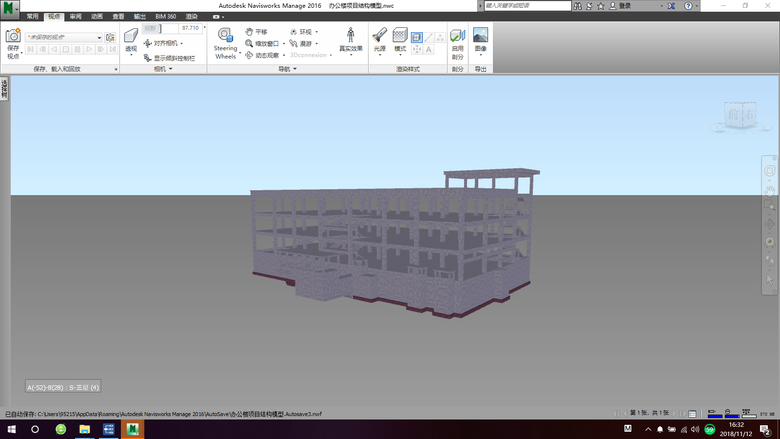
Task: Click the search keyword input field
Action: pos(527,5)
